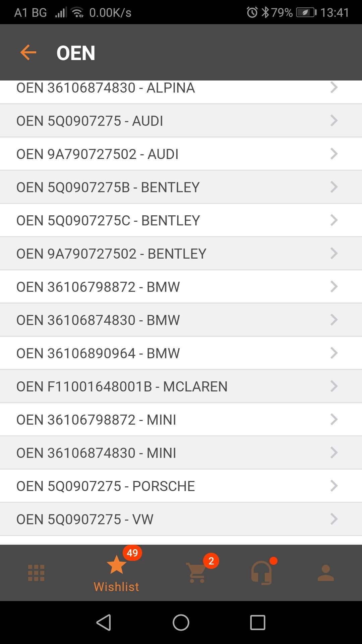Expand chevron for OEN 5Q0907275 - VW
Screen dimensions: 362x644
[x=334, y=519]
